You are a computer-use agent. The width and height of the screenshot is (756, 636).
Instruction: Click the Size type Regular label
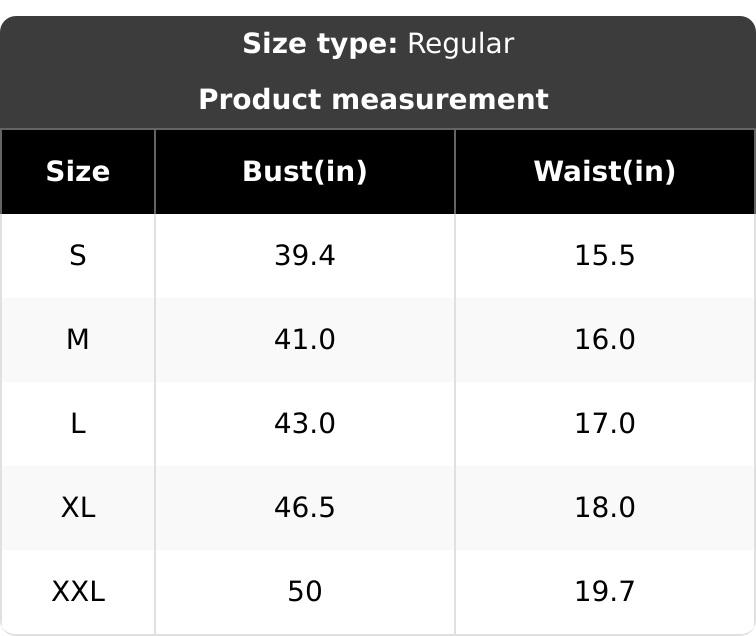378,44
